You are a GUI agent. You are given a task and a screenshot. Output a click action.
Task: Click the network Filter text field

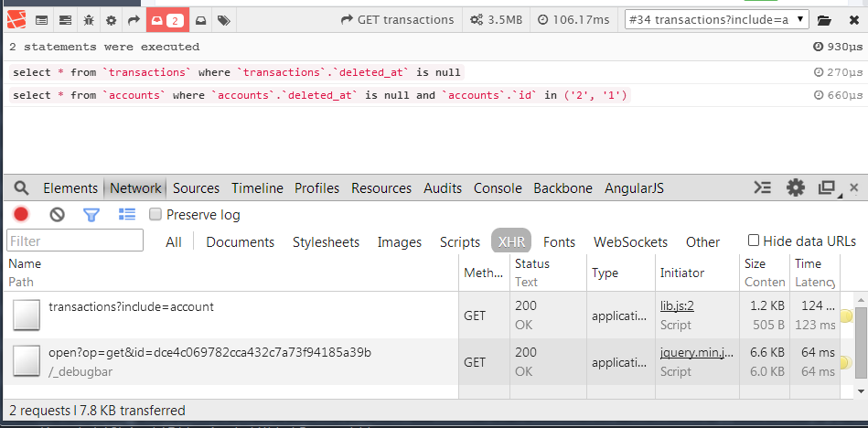pyautogui.click(x=75, y=241)
